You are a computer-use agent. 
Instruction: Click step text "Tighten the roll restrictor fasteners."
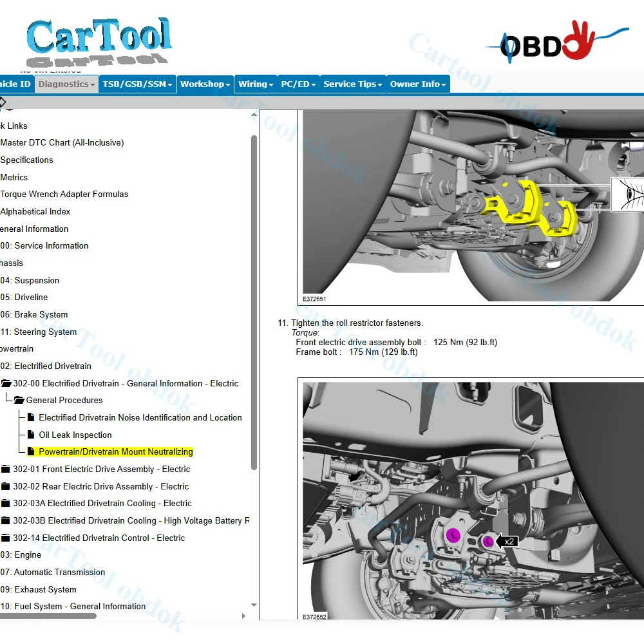click(x=357, y=323)
